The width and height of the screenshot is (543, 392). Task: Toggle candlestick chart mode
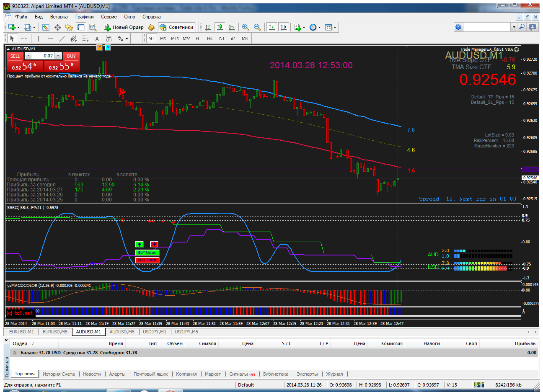click(x=220, y=27)
